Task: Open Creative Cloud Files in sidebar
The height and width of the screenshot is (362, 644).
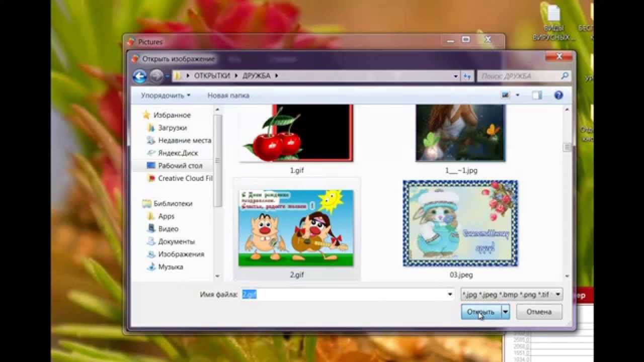Action: 185,178
